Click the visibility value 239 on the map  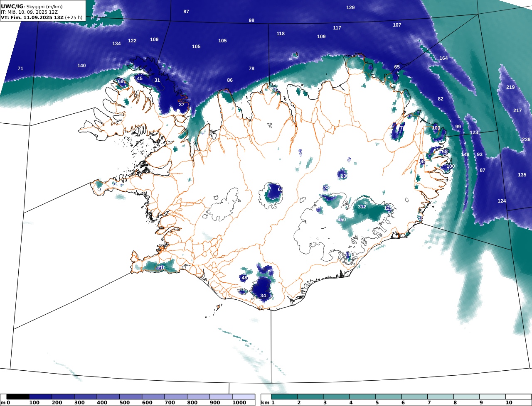pyautogui.click(x=526, y=139)
